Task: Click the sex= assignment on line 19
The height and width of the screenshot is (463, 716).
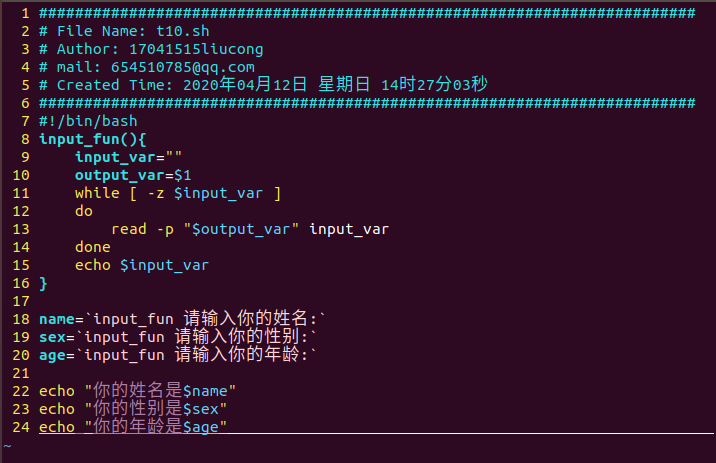Action: (178, 337)
